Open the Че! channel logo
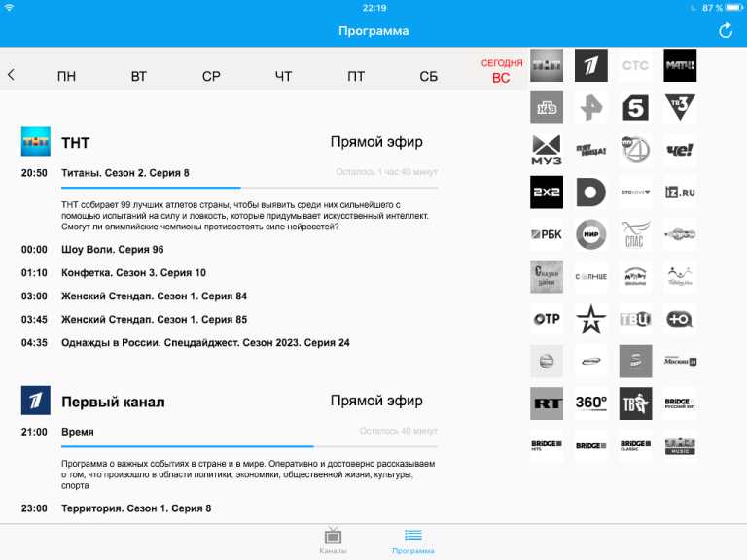The image size is (747, 560). tap(680, 150)
